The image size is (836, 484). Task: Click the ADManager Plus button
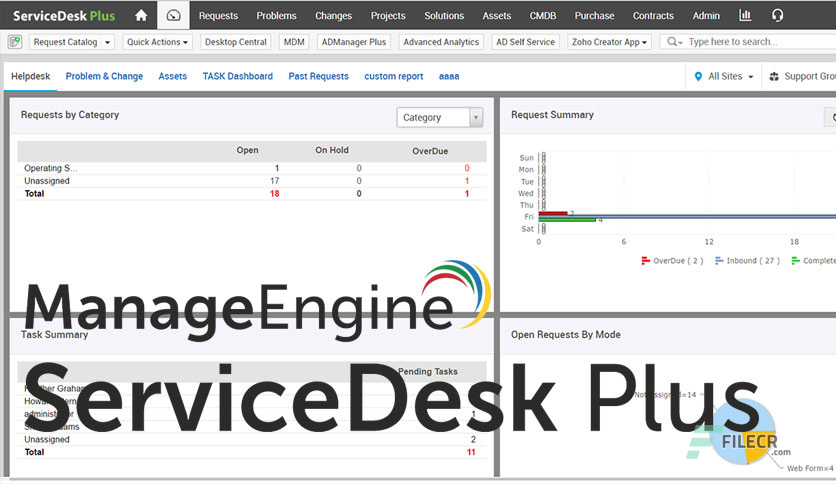[353, 42]
